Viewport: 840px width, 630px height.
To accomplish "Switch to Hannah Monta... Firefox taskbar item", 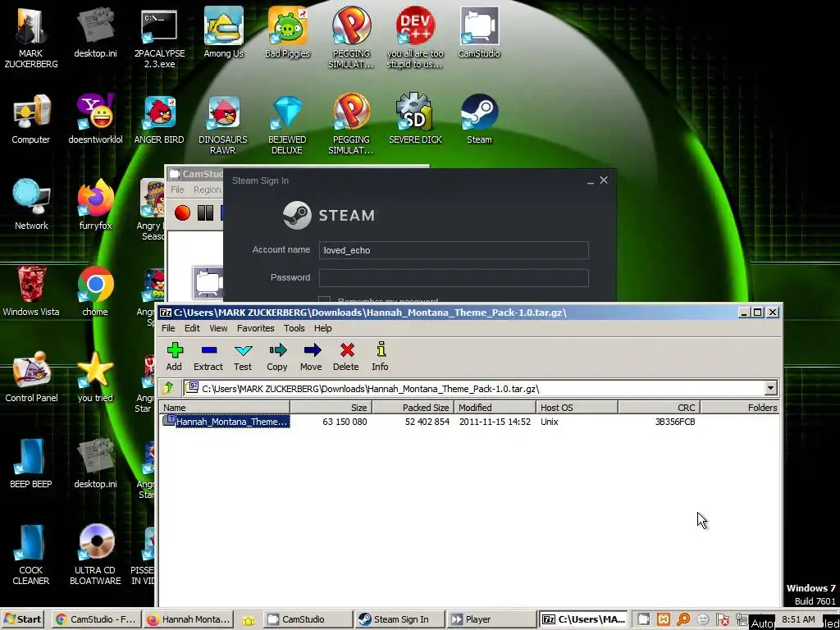I will 189,619.
